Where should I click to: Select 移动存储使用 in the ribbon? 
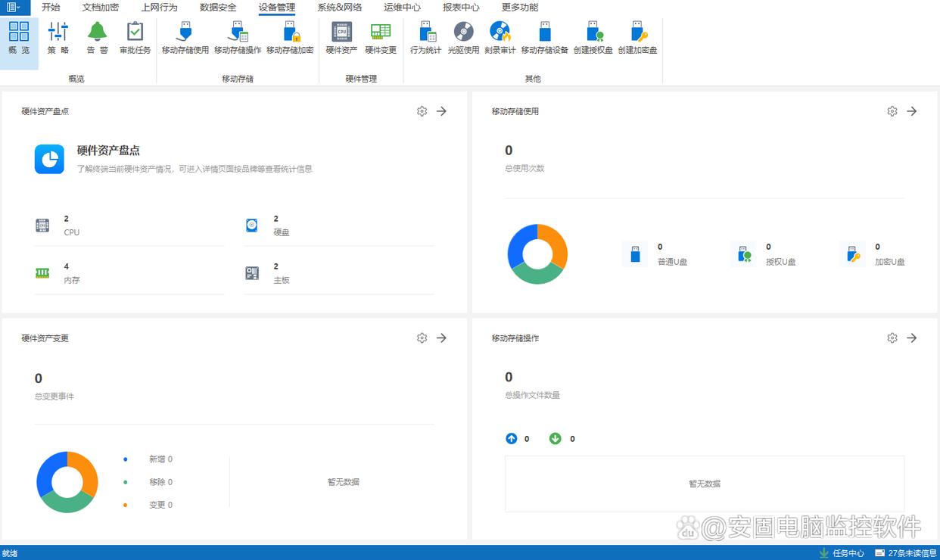pos(185,37)
